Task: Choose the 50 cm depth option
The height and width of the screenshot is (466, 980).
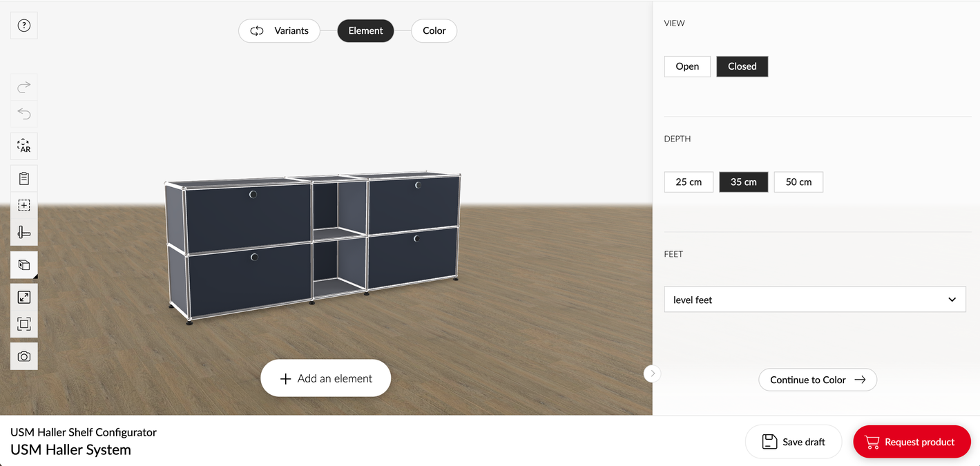Action: pyautogui.click(x=798, y=182)
